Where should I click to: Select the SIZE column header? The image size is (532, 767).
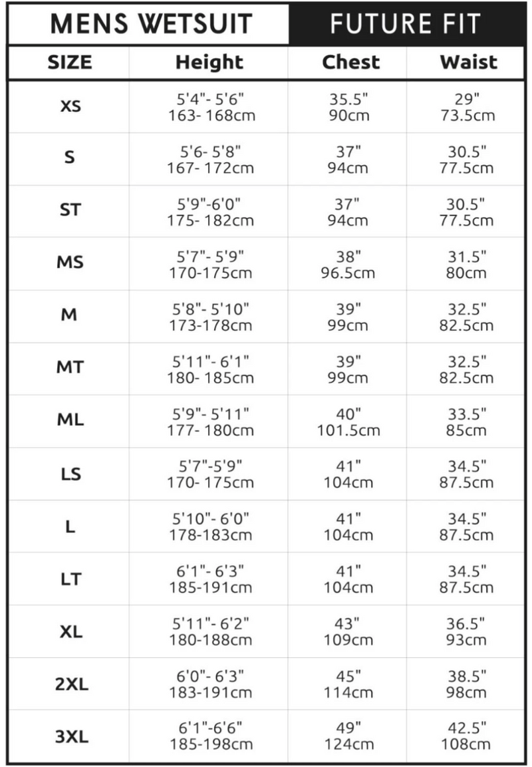[69, 63]
